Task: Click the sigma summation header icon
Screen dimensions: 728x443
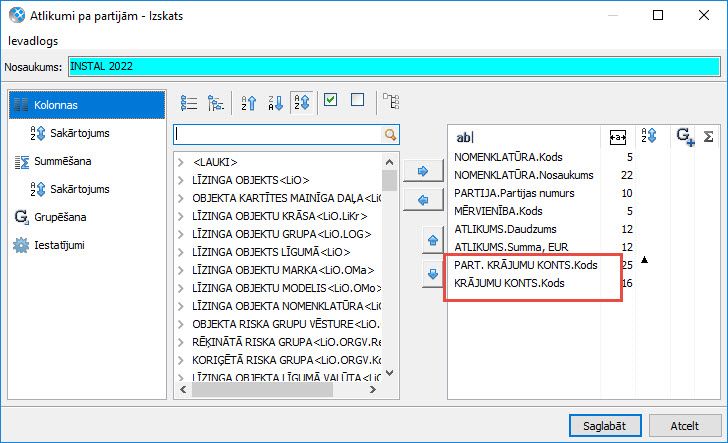Action: coord(708,137)
